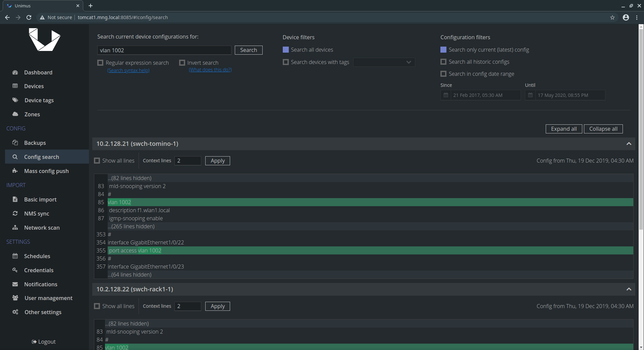This screenshot has height=350, width=644.
Task: Open Schedules in the sidebar menu
Action: (37, 256)
